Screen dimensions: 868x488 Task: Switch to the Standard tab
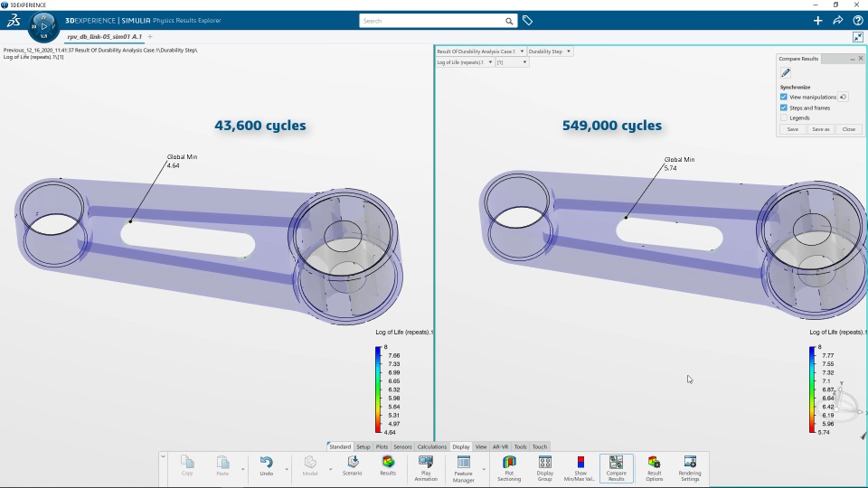(340, 446)
